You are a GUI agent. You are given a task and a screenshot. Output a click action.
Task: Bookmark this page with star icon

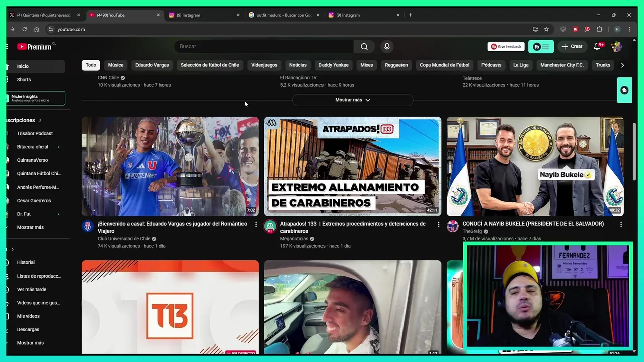546,29
